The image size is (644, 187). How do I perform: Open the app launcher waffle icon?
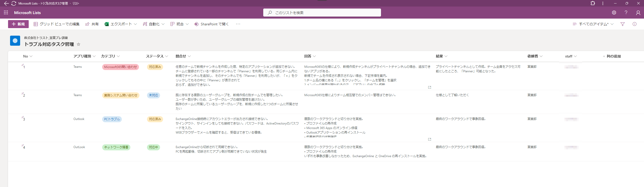6,13
